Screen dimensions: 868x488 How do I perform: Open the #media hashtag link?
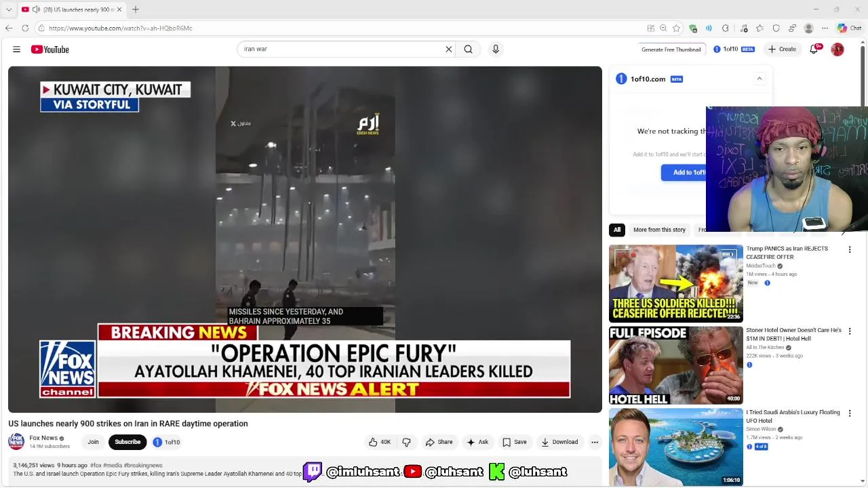point(113,466)
